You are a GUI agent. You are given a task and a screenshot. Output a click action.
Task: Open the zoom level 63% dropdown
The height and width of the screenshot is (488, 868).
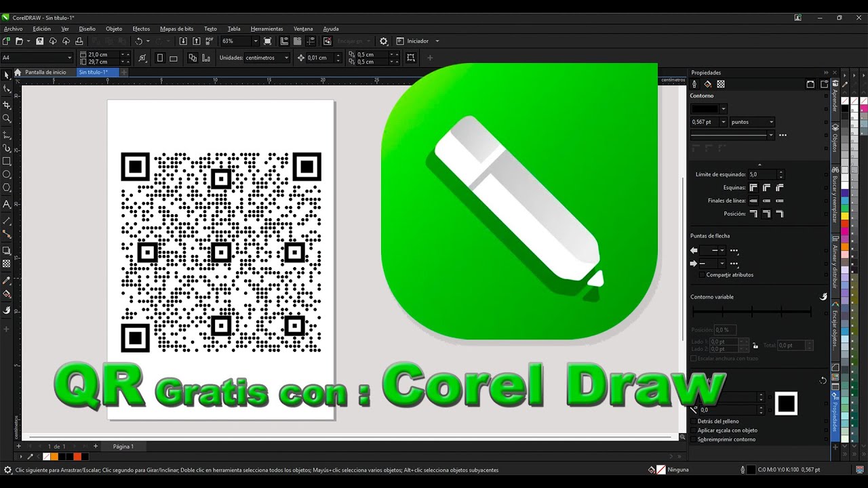[255, 41]
